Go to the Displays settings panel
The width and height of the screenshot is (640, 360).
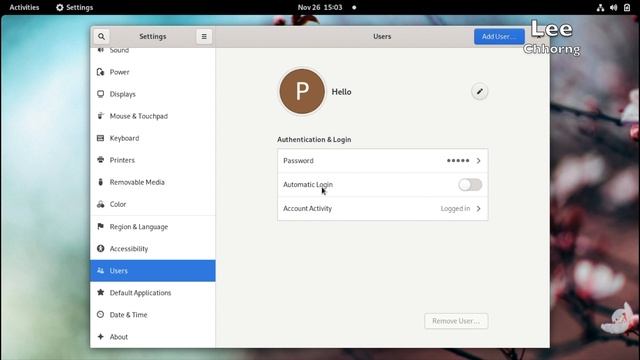[153, 94]
